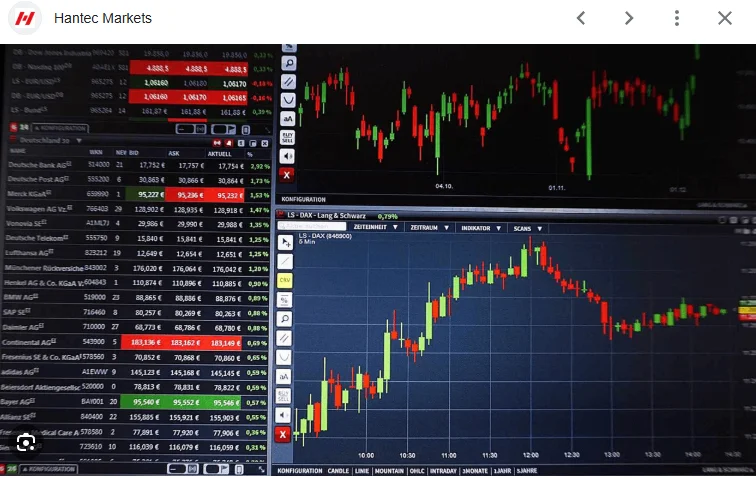Click the BID column header
The width and height of the screenshot is (756, 478).
coord(134,153)
